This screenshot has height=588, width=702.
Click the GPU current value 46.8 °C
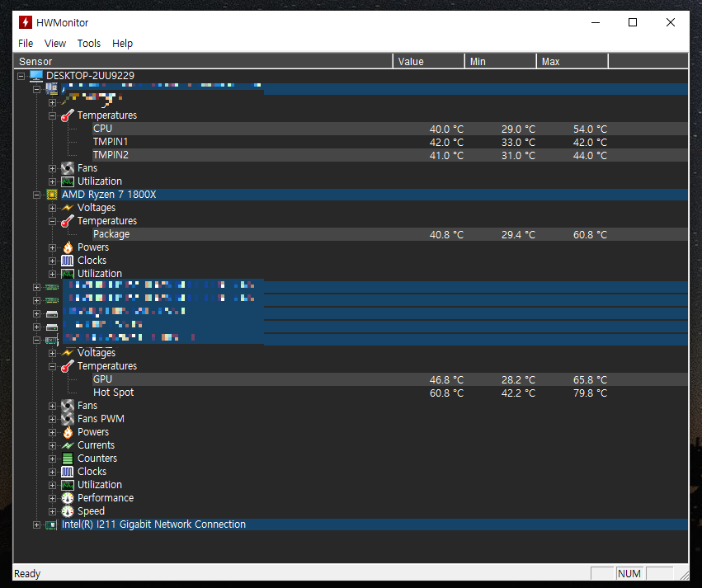click(446, 379)
